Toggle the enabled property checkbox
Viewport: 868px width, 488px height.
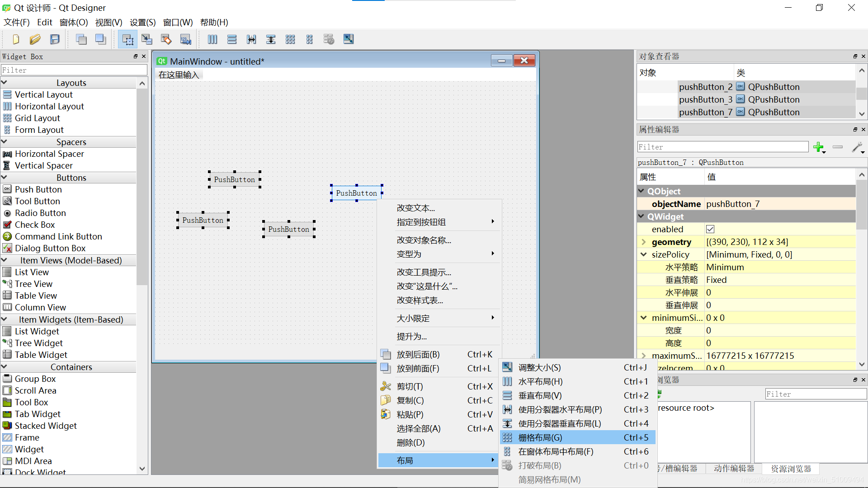click(710, 229)
